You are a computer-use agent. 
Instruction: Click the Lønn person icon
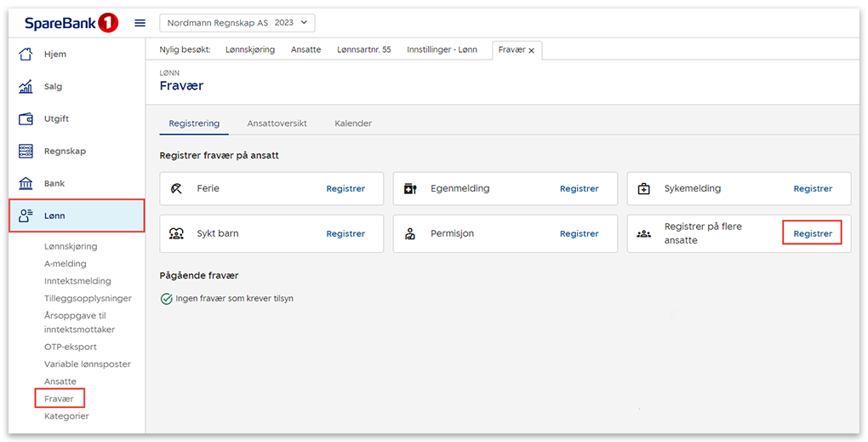[x=26, y=215]
